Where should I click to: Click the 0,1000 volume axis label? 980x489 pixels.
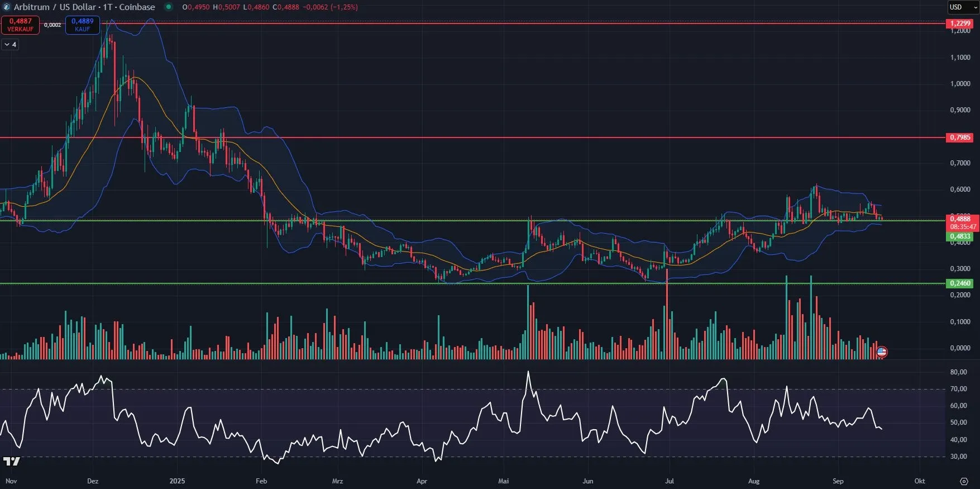[960, 322]
